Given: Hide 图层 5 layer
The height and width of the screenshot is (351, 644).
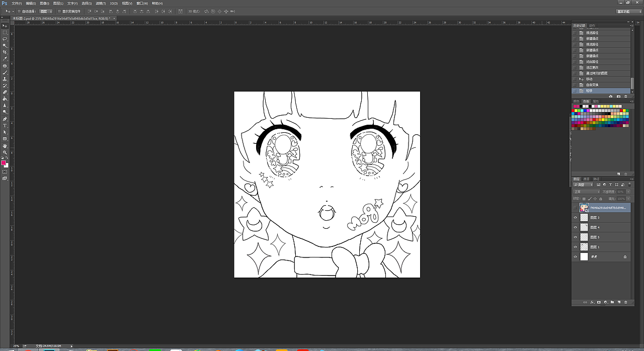Looking at the screenshot, I should point(576,236).
